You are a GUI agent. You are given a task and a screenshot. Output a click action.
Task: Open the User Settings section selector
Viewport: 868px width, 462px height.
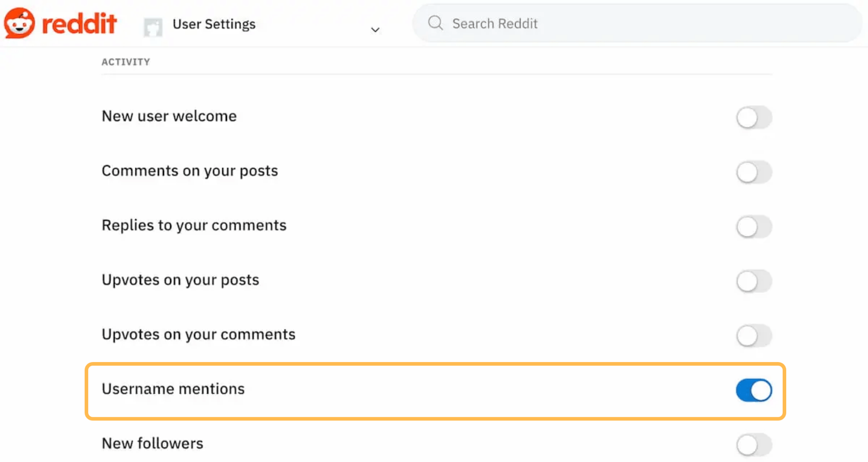[x=214, y=24]
